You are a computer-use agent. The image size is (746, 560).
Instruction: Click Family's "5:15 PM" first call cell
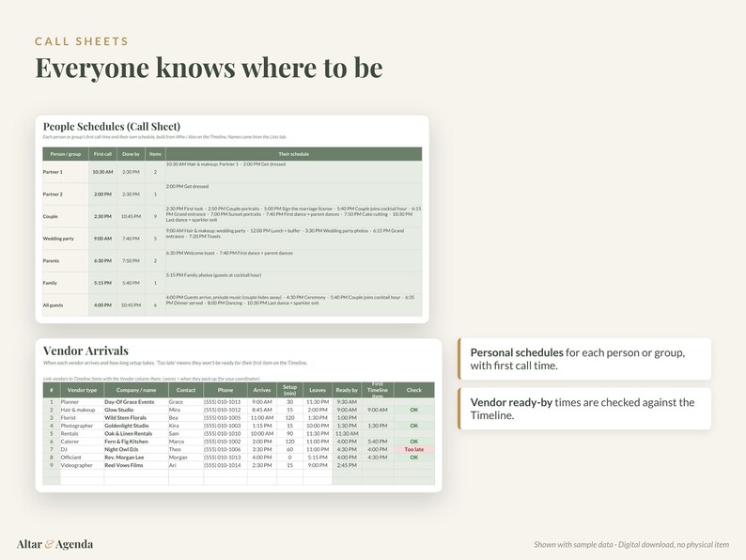[102, 283]
